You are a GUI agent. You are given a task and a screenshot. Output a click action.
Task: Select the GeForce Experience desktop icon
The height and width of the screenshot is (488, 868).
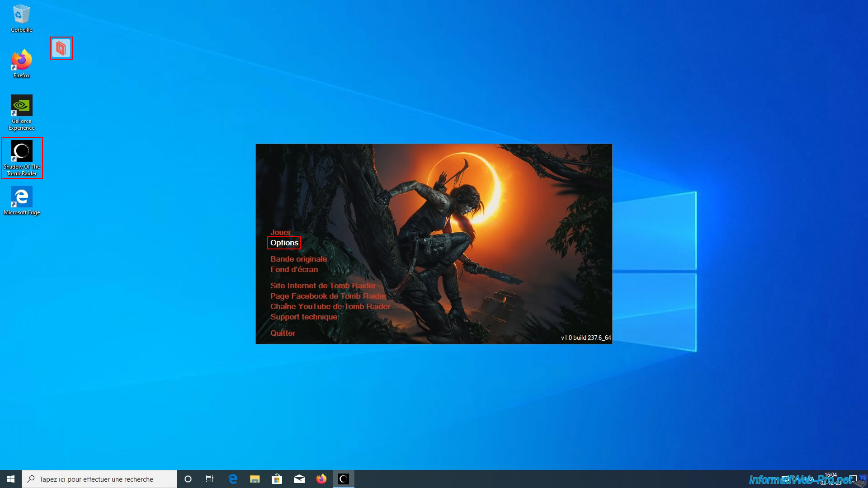coord(21,113)
